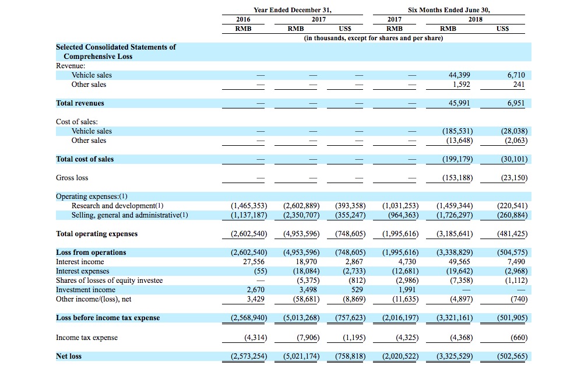Click 'Shares of losses of equity investee'
The width and height of the screenshot is (588, 368).
(109, 281)
